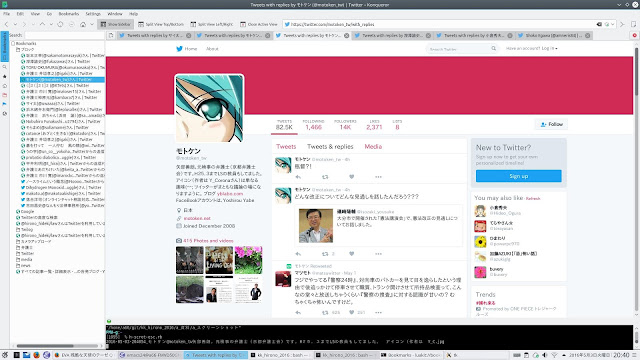Go forward with the Forward arrow

(24, 24)
